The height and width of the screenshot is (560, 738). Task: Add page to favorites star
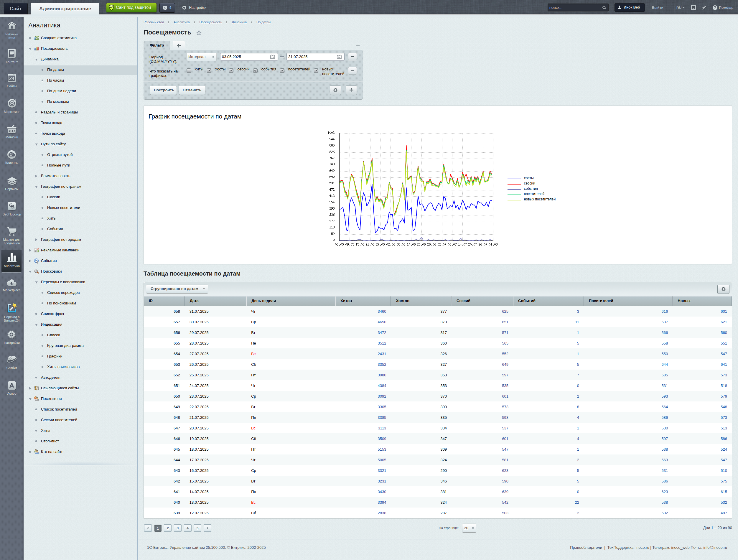pyautogui.click(x=199, y=33)
